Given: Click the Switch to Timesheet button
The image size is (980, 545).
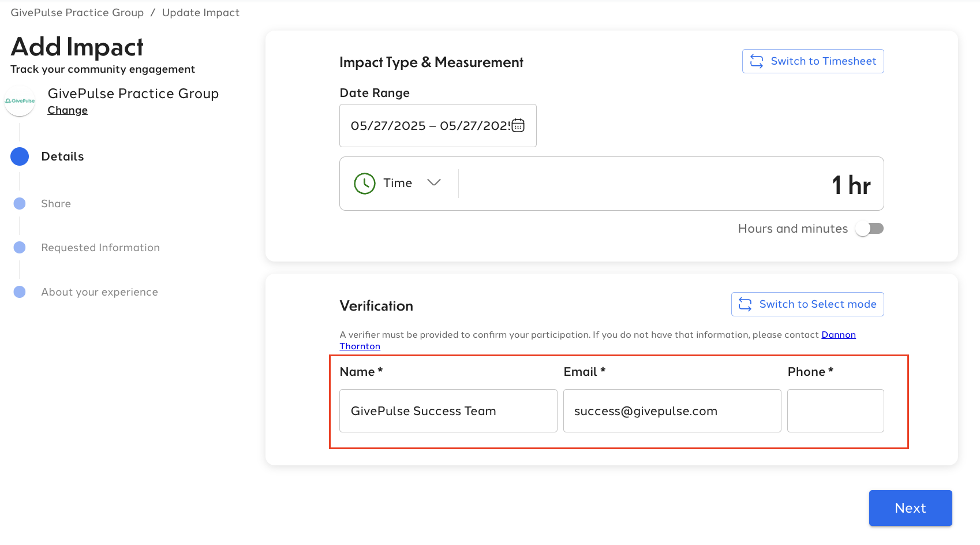Looking at the screenshot, I should tap(813, 61).
